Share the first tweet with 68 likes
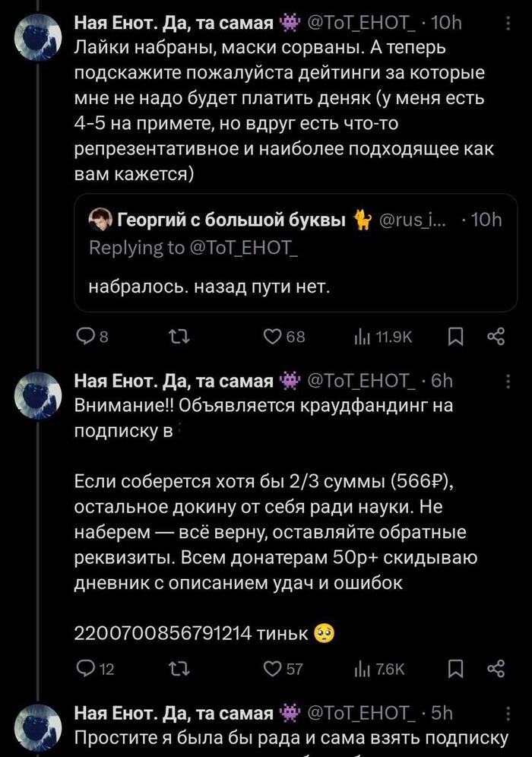 tap(496, 337)
